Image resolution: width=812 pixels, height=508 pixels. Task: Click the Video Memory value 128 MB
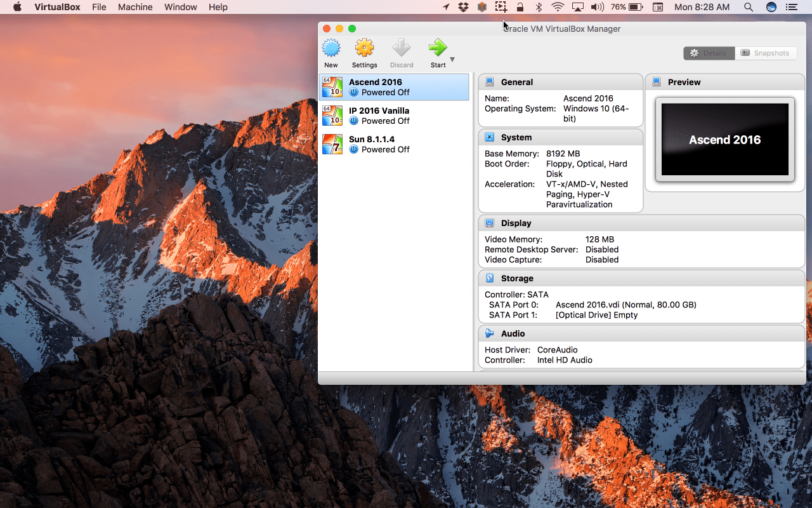tap(600, 239)
